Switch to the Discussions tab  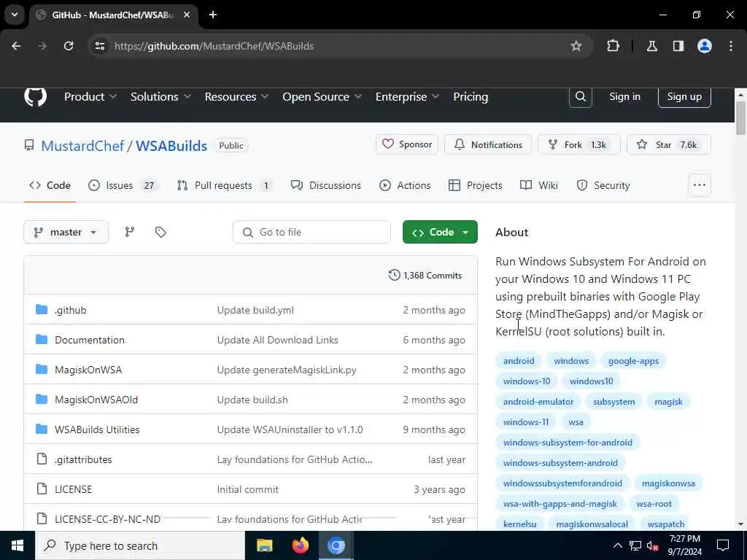coord(326,185)
